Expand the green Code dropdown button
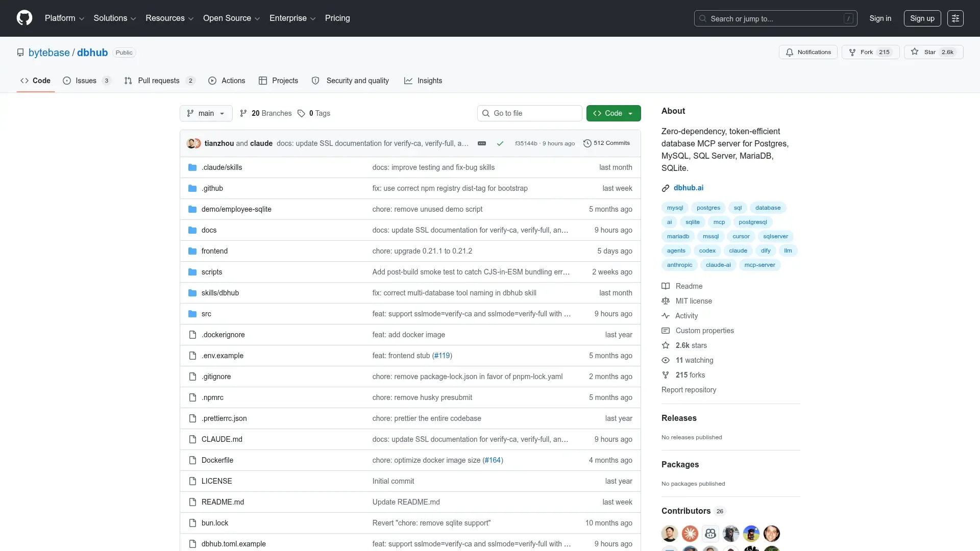This screenshot has width=980, height=551. 613,113
